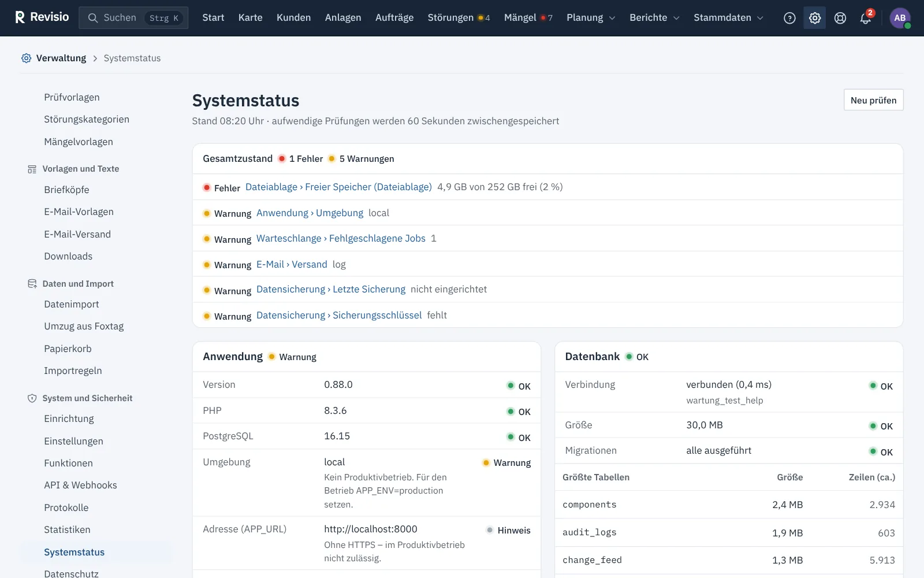Select Datenimport in the sidebar

pos(71,304)
